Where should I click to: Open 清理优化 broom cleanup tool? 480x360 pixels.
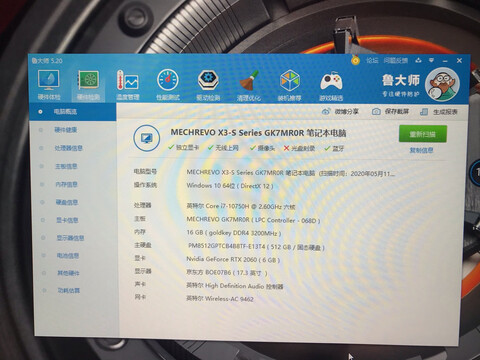coord(249,85)
